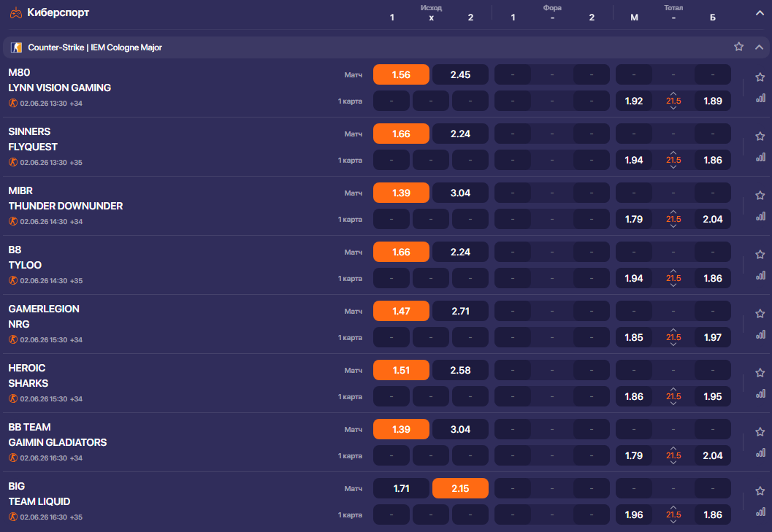The width and height of the screenshot is (772, 532).
Task: Raise total line for Heroic first map
Action: click(673, 389)
